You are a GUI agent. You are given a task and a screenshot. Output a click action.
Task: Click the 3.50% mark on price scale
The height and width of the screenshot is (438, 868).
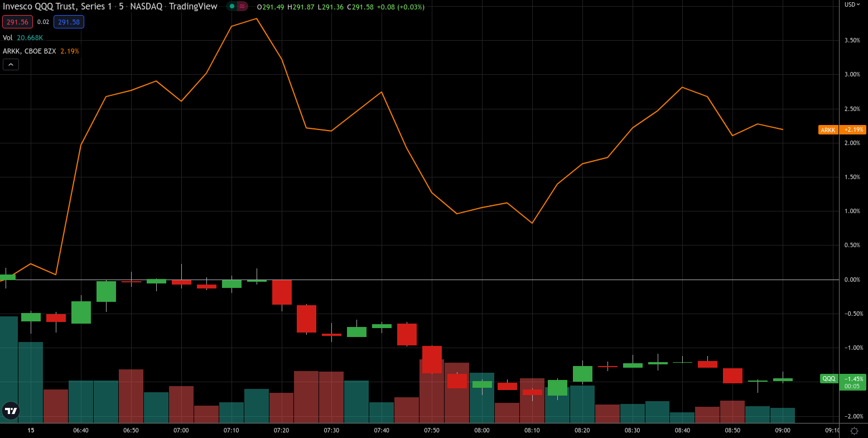pos(852,40)
